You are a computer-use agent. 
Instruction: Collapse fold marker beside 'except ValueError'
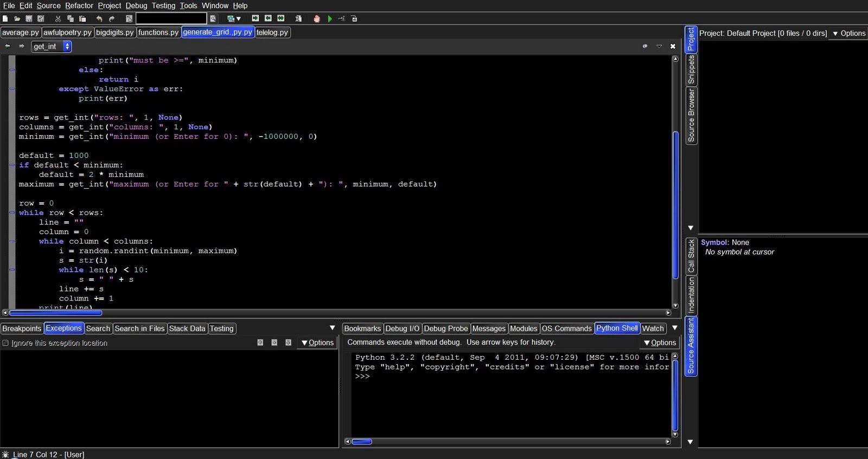[x=12, y=89]
